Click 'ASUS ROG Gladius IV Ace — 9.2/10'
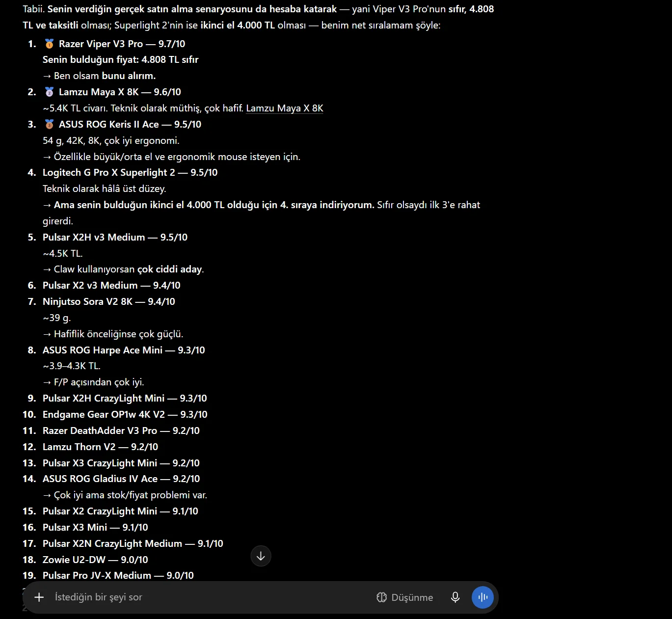 [x=121, y=479]
